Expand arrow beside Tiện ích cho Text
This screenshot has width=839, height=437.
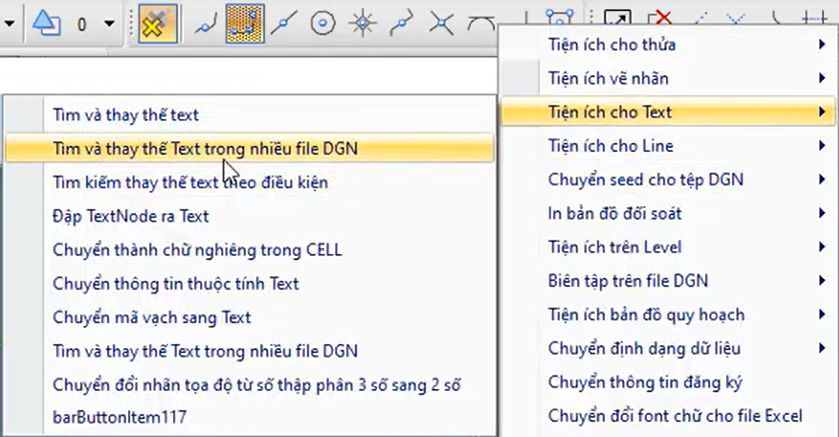point(822,112)
